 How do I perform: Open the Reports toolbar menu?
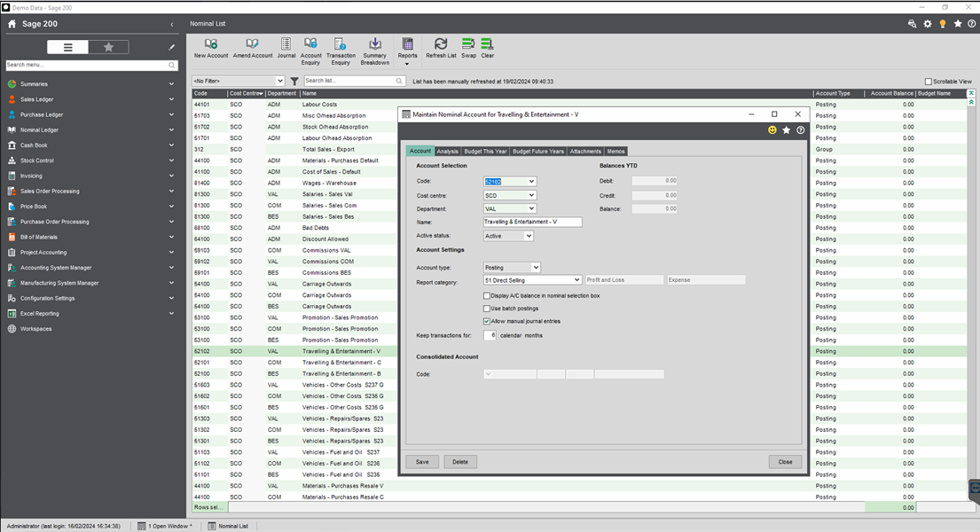pyautogui.click(x=407, y=51)
